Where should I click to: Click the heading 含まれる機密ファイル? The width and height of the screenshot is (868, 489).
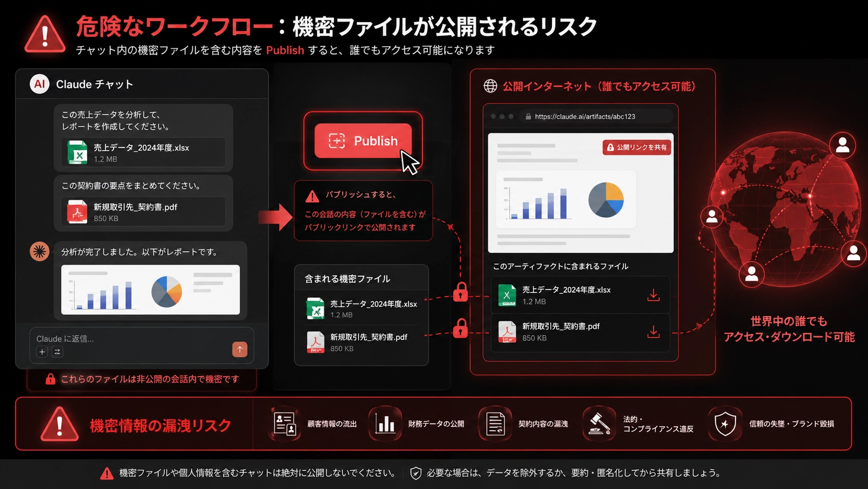(347, 279)
